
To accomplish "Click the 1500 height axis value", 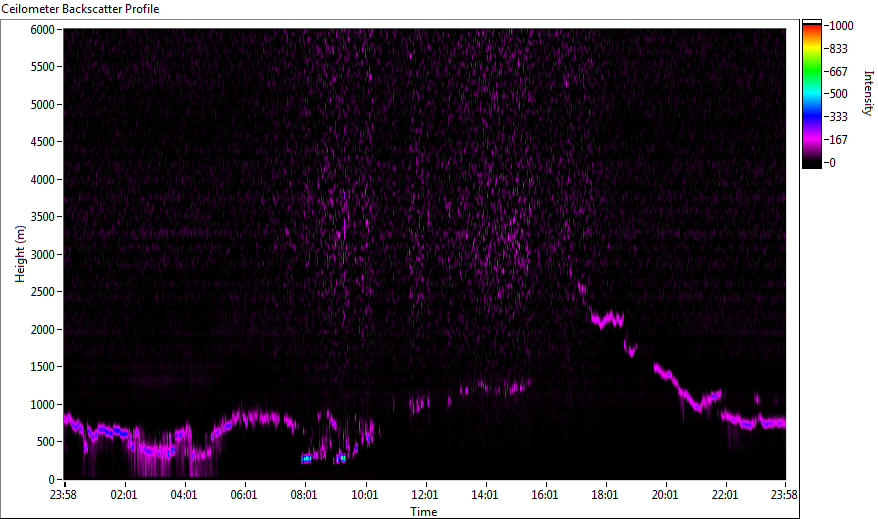I will [x=43, y=367].
